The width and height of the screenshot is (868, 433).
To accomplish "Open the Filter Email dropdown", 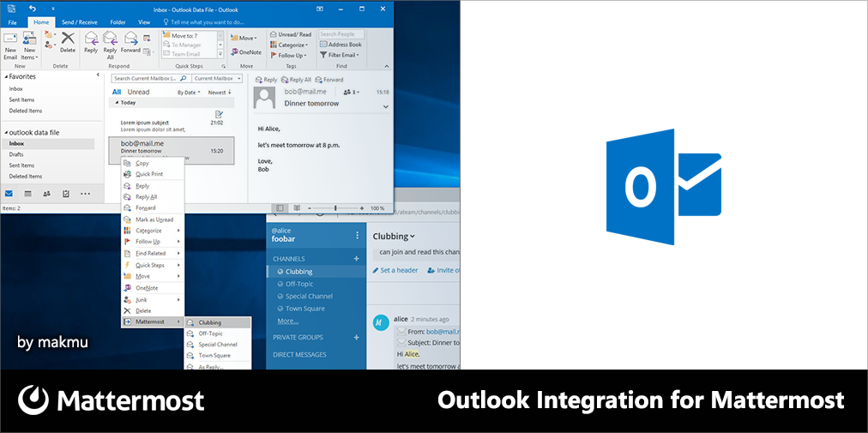I will point(340,55).
